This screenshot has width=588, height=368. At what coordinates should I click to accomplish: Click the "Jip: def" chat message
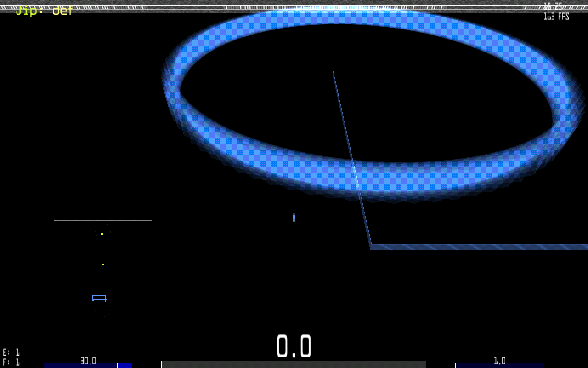(44, 11)
